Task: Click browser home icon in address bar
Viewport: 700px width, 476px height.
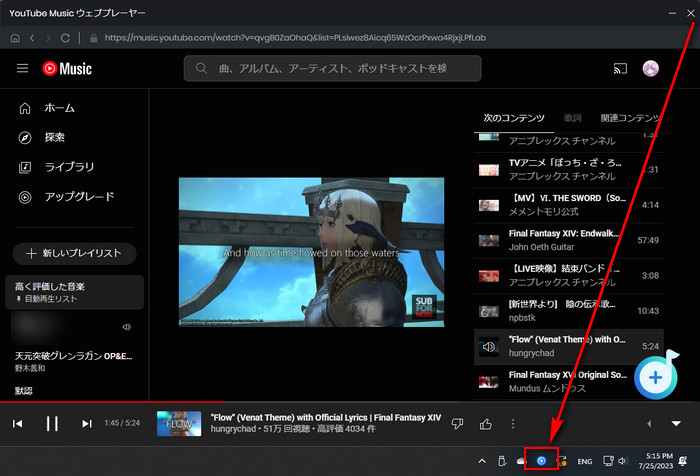Action: click(15, 38)
